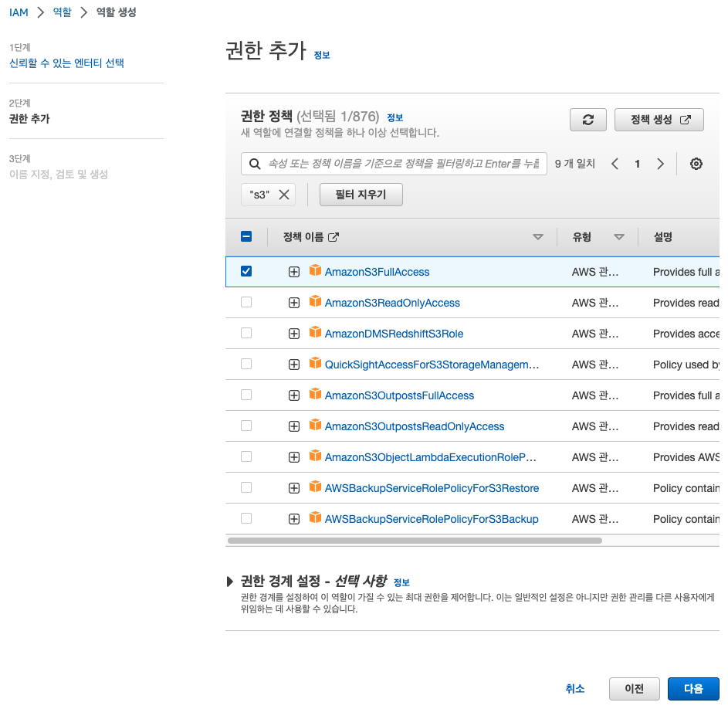Expand AmazonDMSRedshiftS3Role policy details
This screenshot has height=709, width=728.
294,334
